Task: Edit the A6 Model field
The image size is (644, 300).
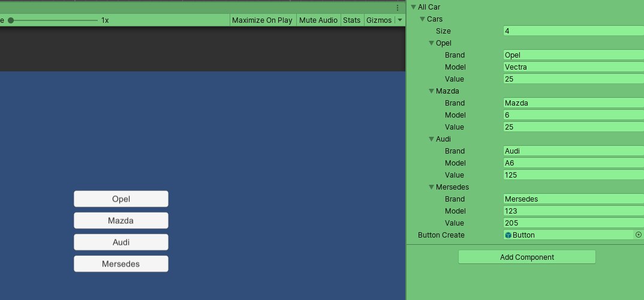Action: point(573,163)
